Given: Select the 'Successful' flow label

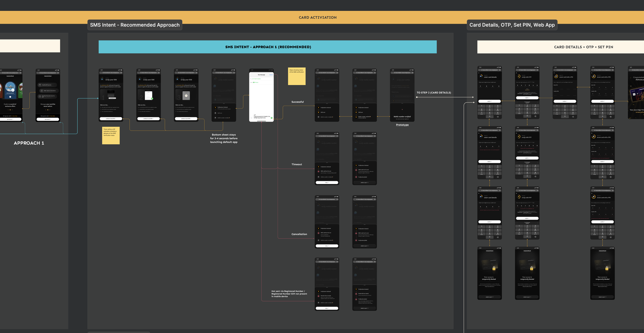Looking at the screenshot, I should coord(297,102).
